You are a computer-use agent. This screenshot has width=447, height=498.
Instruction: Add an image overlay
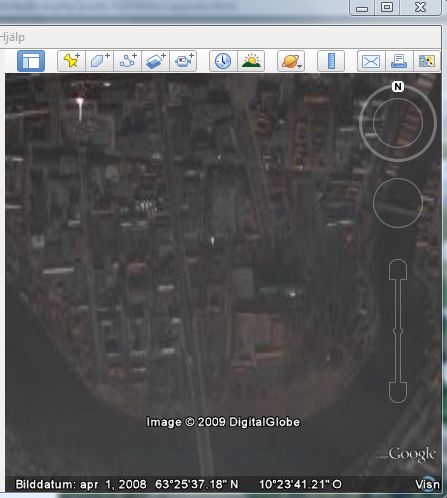coord(155,61)
